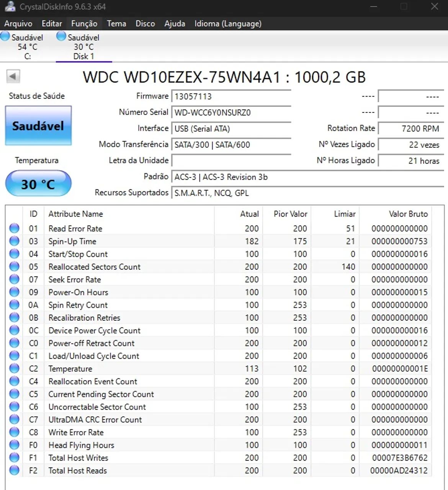Image resolution: width=448 pixels, height=490 pixels.
Task: Click the Attribute Name column header
Action: point(129,214)
